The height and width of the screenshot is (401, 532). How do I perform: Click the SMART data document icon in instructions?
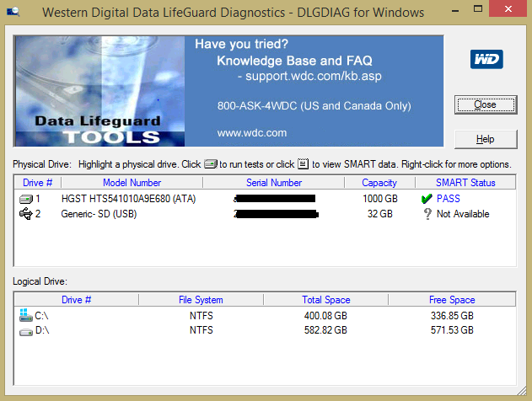click(x=303, y=164)
